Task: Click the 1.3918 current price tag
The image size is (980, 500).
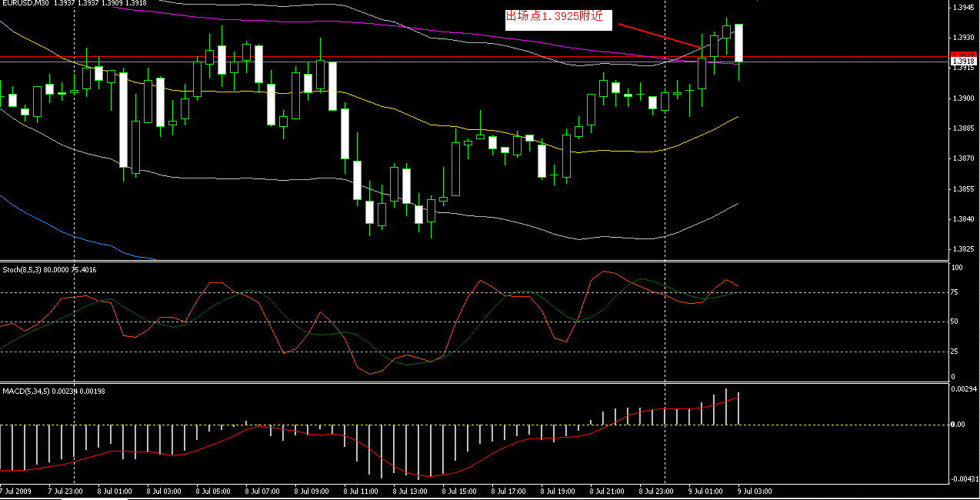Action: [963, 61]
